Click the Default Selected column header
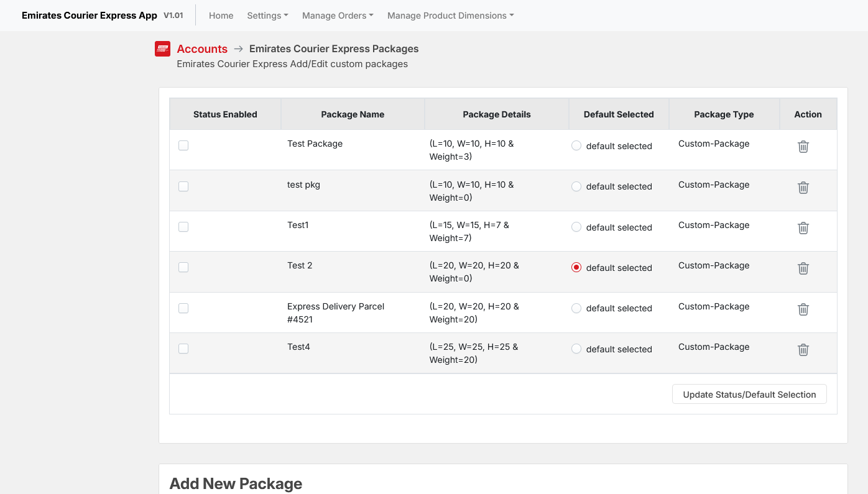868x494 pixels. pos(619,114)
